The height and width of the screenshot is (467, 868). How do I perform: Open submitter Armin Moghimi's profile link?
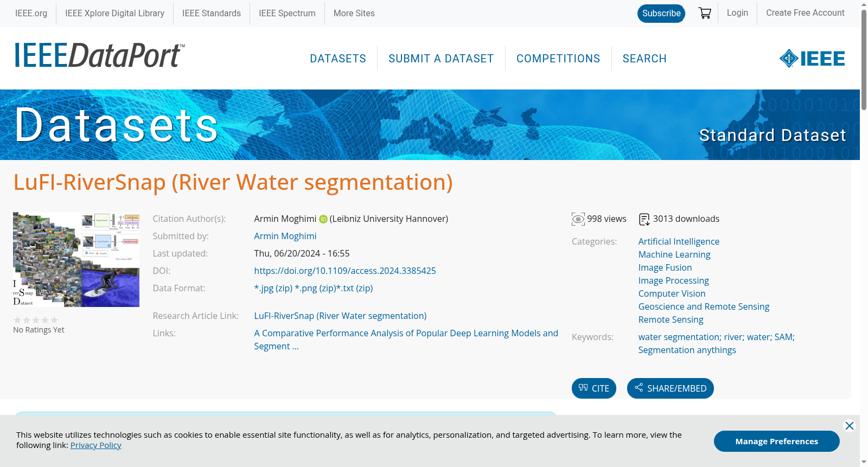click(x=285, y=236)
